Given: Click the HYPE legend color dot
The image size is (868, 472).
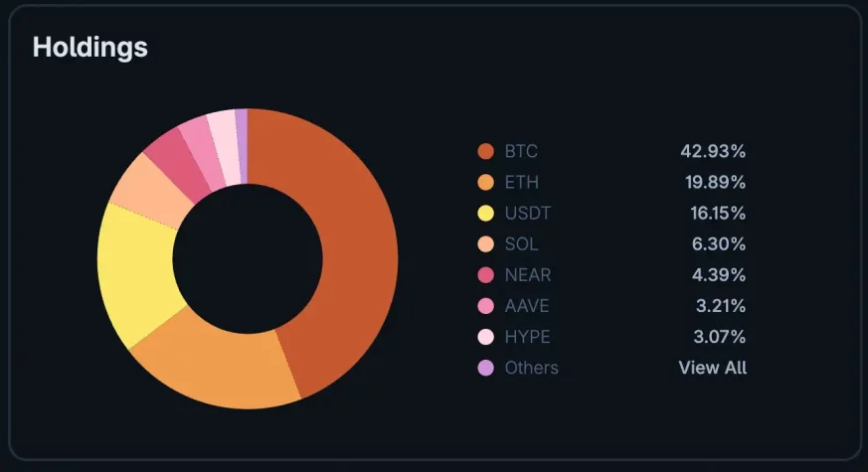Looking at the screenshot, I should (x=486, y=337).
